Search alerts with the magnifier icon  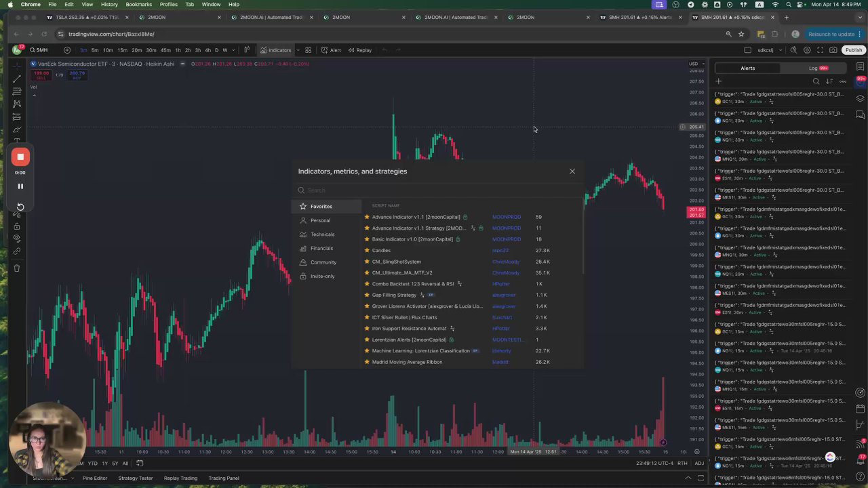click(816, 81)
